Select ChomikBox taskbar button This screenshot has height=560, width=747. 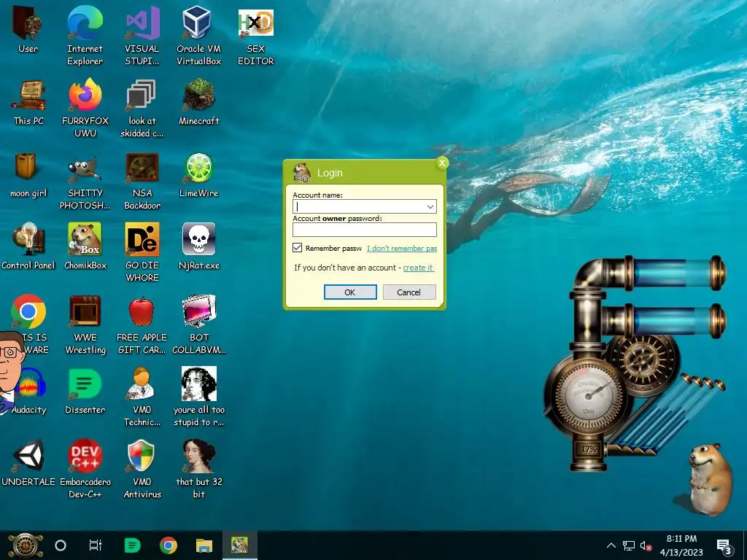point(239,545)
